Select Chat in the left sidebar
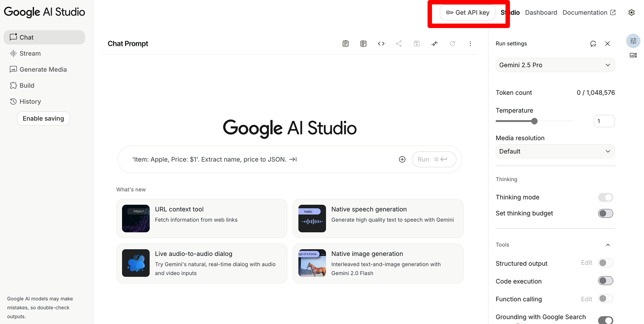This screenshot has height=324, width=644. tap(44, 37)
